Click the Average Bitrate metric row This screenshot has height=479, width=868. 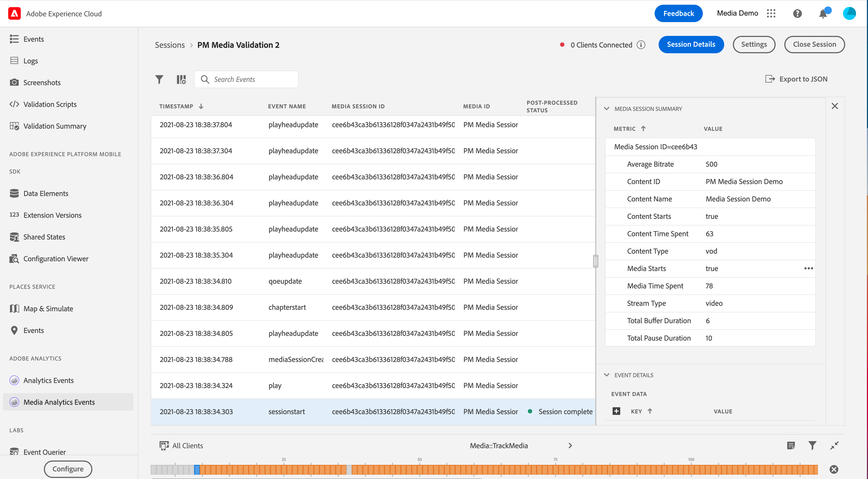pyautogui.click(x=710, y=164)
